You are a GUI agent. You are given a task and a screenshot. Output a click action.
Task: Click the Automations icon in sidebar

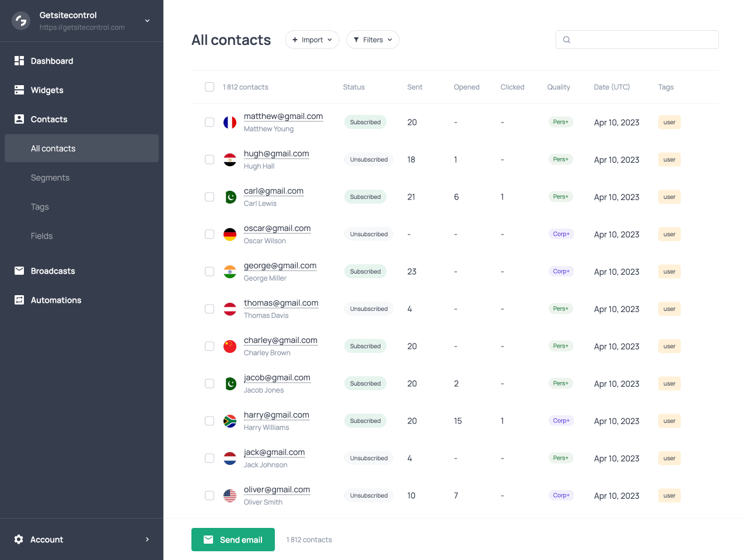19,300
